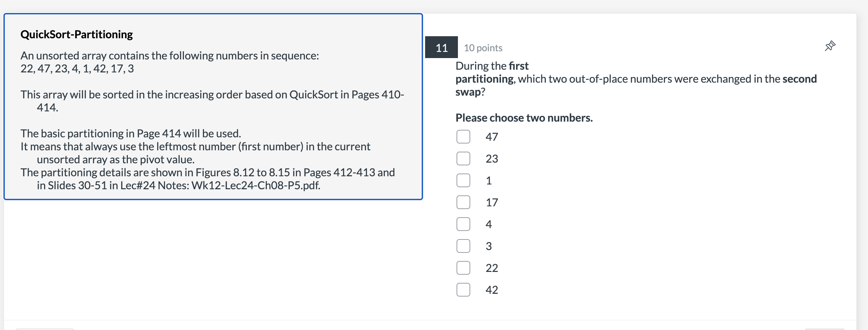Check the box for answer 42
Viewport: 868px width, 330px height.
(463, 290)
